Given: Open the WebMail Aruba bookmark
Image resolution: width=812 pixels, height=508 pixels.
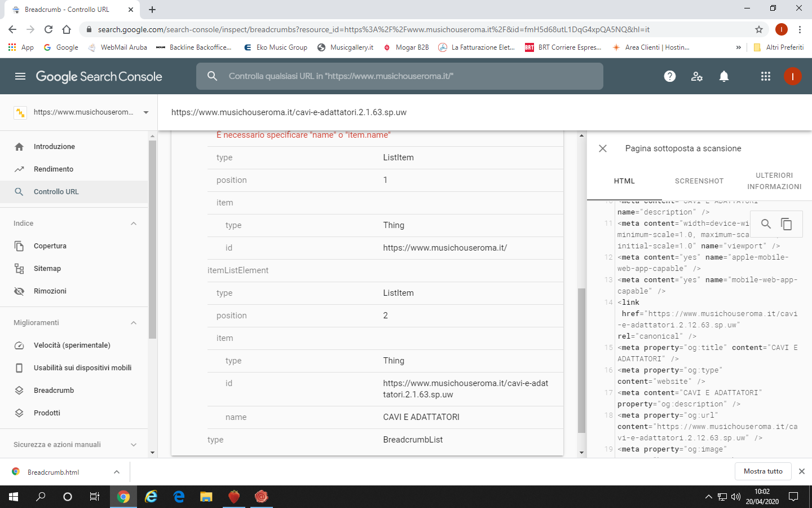Looking at the screenshot, I should pyautogui.click(x=117, y=47).
